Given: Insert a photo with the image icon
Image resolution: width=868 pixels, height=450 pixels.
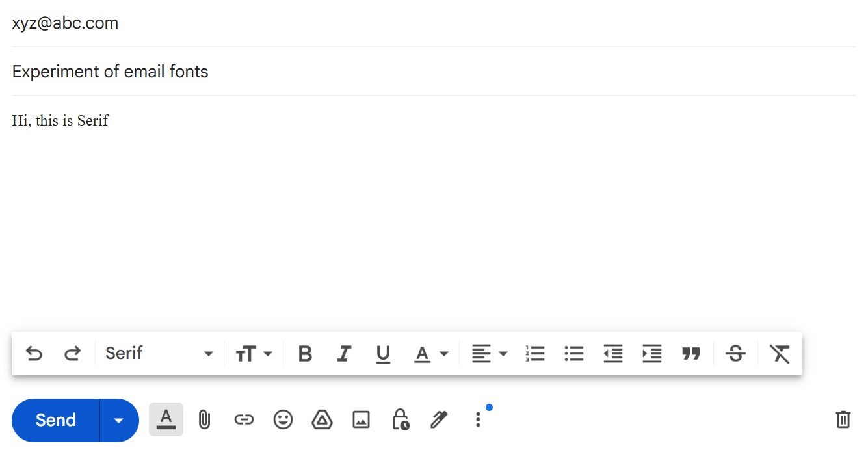Looking at the screenshot, I should click(x=361, y=419).
